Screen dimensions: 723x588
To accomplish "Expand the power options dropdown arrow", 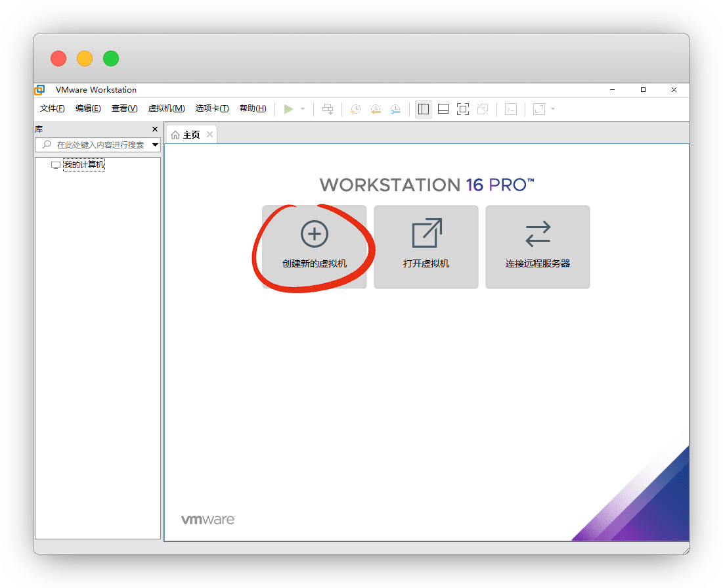I will (303, 109).
